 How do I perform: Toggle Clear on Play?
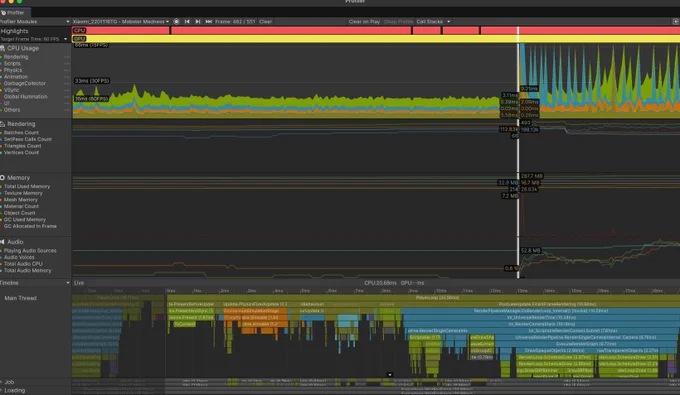coord(364,21)
